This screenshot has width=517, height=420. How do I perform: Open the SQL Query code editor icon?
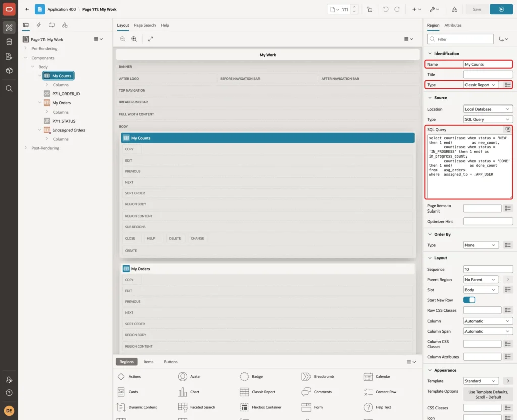(x=508, y=130)
